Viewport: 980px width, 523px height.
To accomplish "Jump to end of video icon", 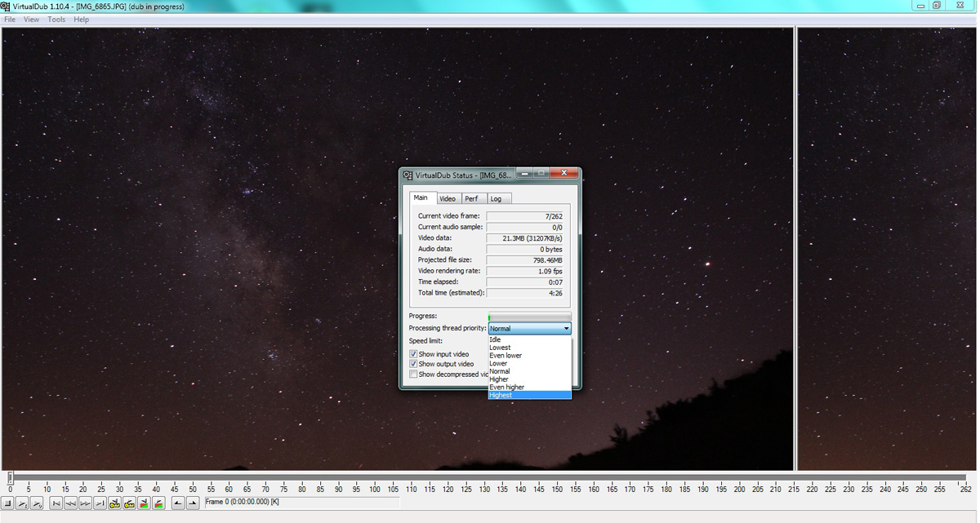I will (x=100, y=503).
